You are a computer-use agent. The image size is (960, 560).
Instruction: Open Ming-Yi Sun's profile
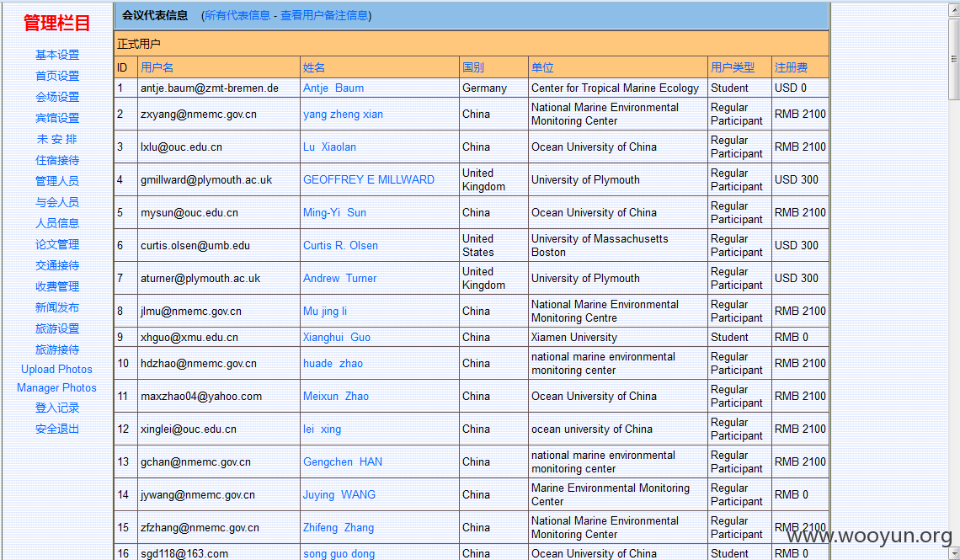point(335,213)
